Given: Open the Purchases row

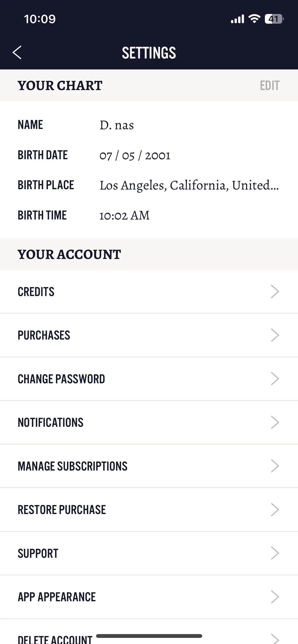Looking at the screenshot, I should 149,335.
